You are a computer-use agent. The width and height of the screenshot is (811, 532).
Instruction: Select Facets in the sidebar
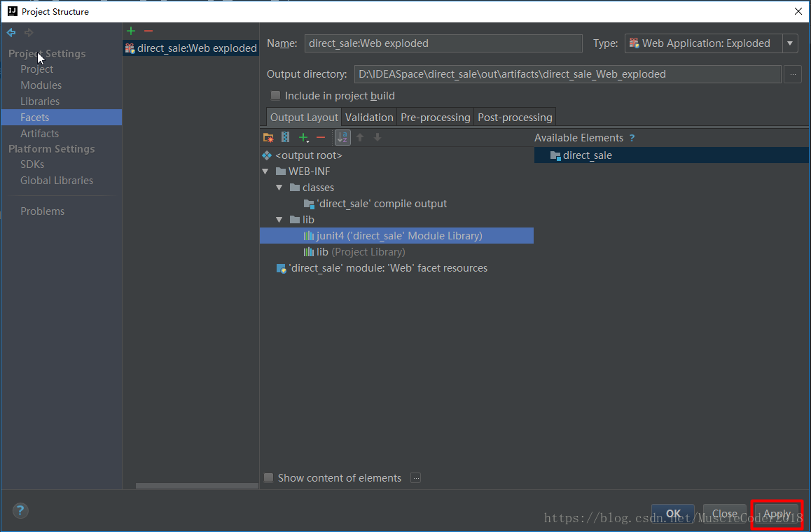pos(61,118)
